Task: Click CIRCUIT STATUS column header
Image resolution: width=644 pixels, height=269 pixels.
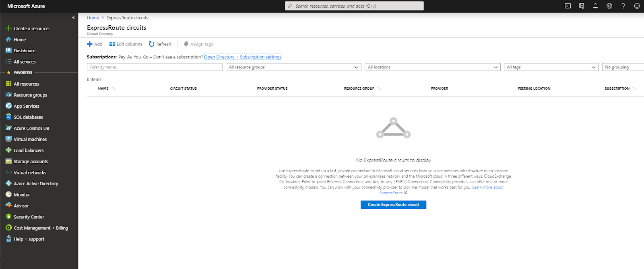Action: (x=184, y=88)
